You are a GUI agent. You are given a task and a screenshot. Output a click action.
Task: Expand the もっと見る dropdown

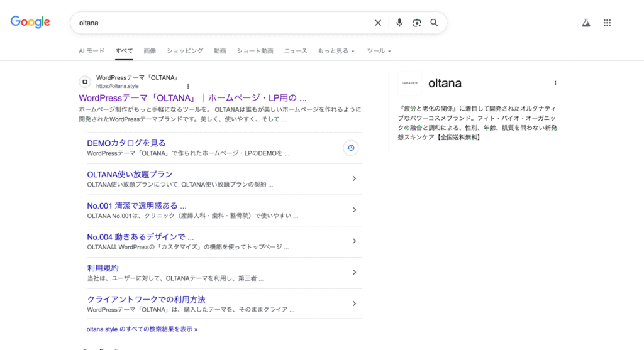336,51
